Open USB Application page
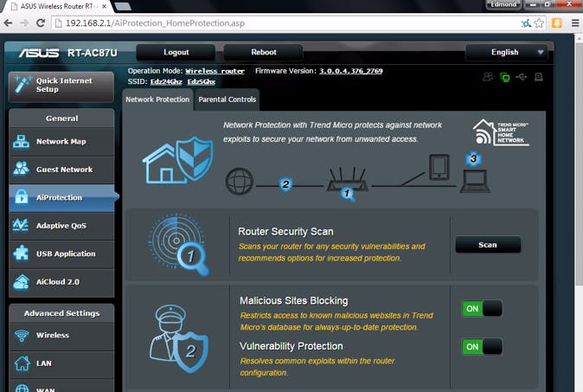Screen dimensions: 583x392 (x=61, y=254)
